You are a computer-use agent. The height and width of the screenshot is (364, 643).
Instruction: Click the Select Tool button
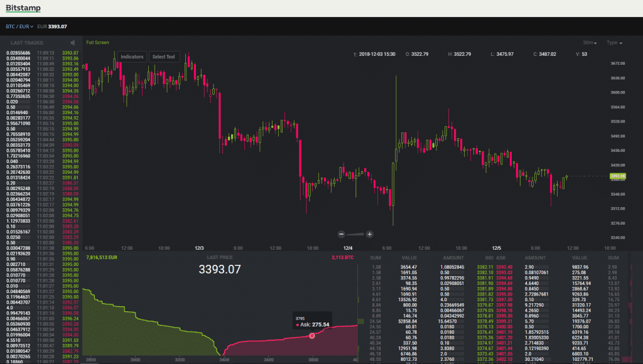(x=165, y=56)
